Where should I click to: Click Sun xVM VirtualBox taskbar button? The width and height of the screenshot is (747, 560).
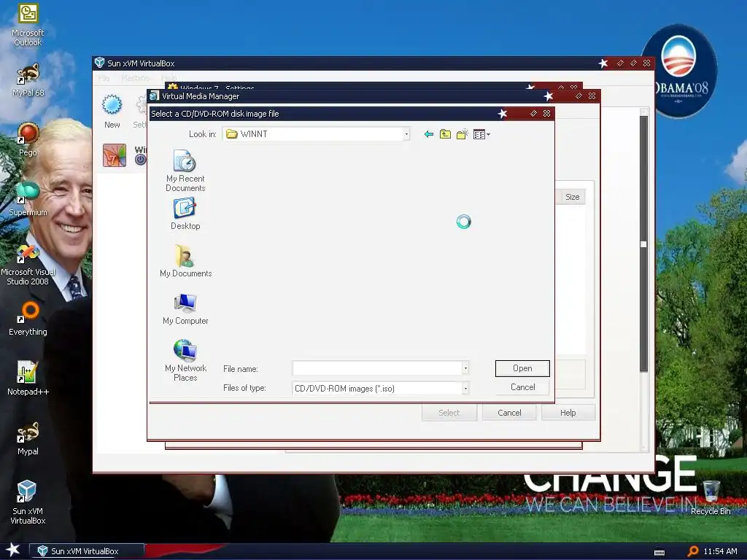[x=87, y=551]
